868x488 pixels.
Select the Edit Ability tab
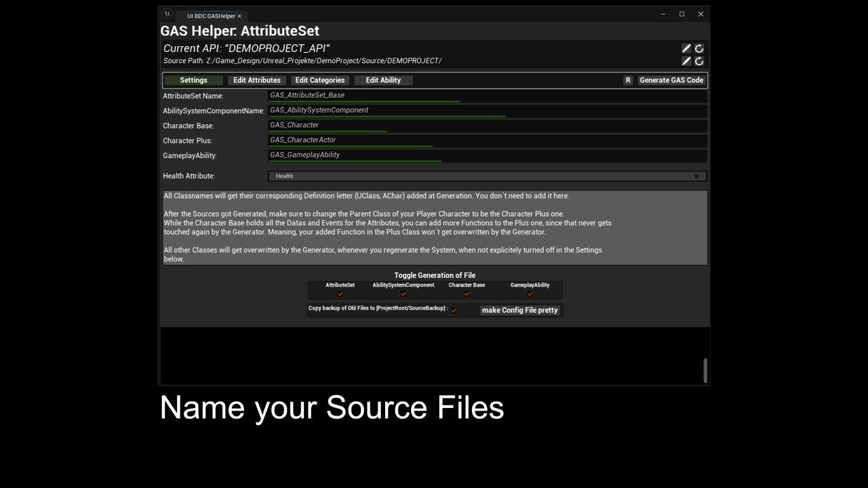pos(383,80)
